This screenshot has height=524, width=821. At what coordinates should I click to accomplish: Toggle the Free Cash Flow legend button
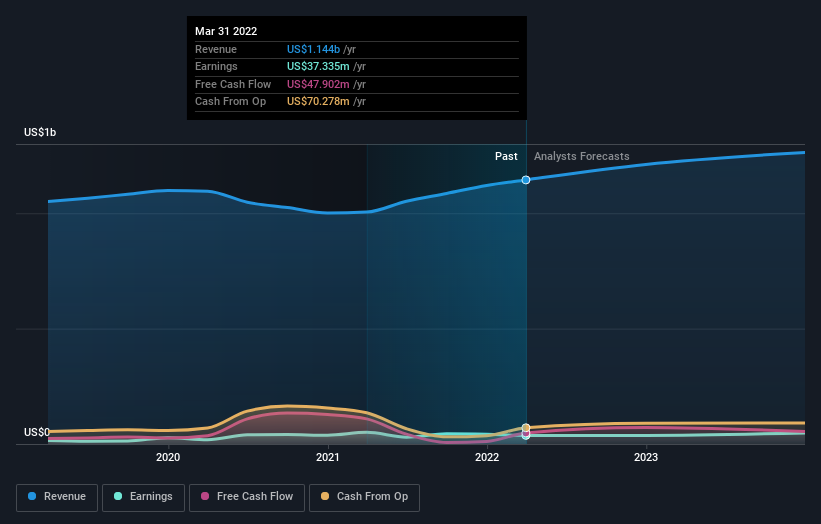[x=247, y=497]
